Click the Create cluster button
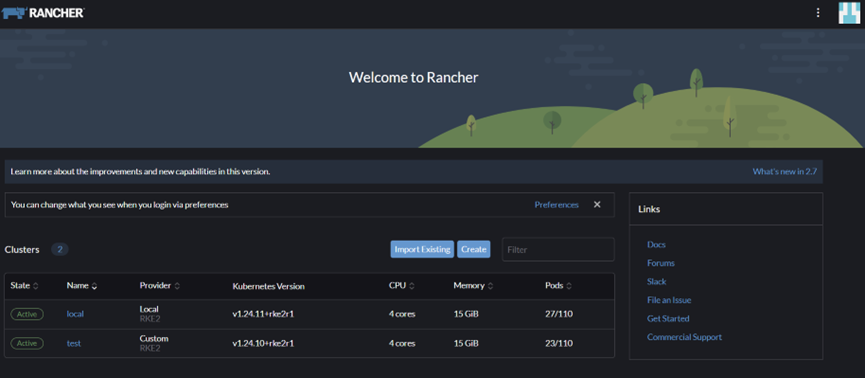The width and height of the screenshot is (865, 378). pos(473,249)
